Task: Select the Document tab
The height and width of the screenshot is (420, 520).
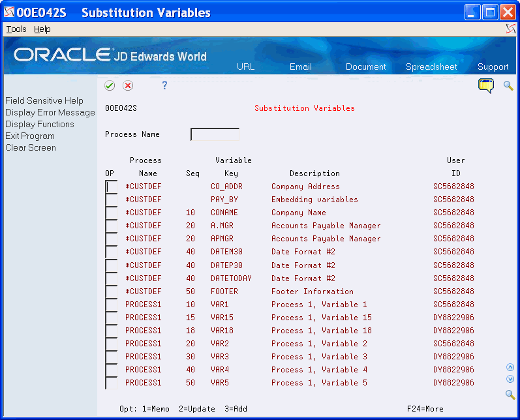Action: (x=366, y=67)
